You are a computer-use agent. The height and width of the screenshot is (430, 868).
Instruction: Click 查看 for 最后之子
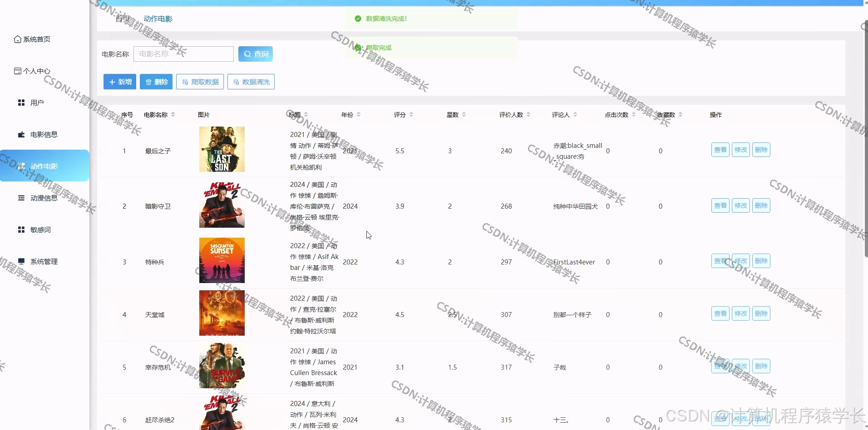pos(720,150)
